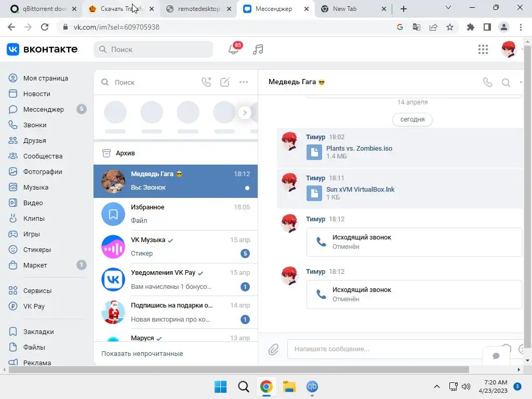Open VK notifications bell

point(233,49)
